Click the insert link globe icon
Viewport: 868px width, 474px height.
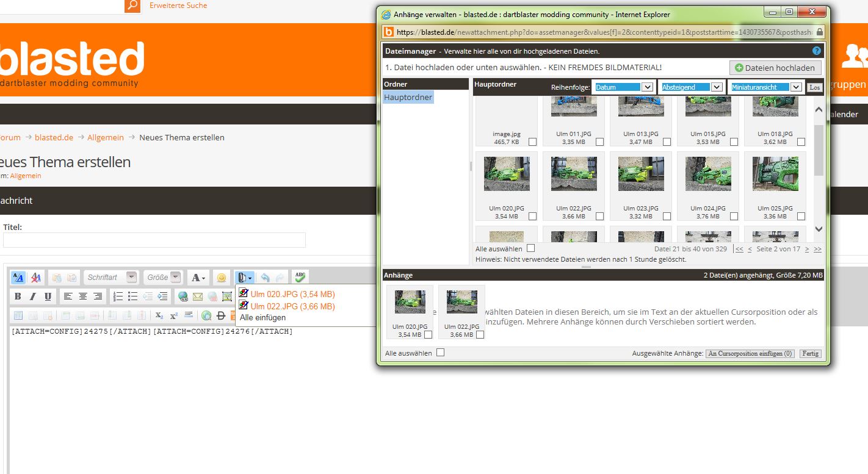click(183, 296)
